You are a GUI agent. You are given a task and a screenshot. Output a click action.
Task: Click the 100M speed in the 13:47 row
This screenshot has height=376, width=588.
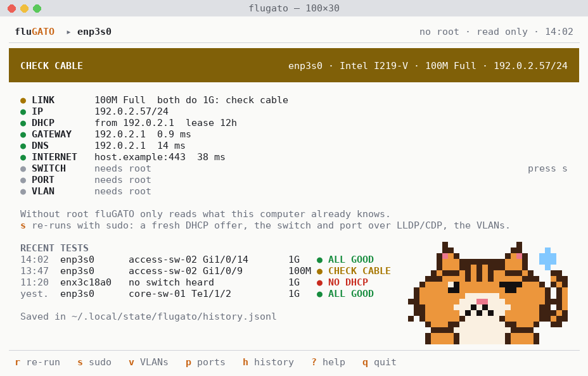tap(300, 271)
